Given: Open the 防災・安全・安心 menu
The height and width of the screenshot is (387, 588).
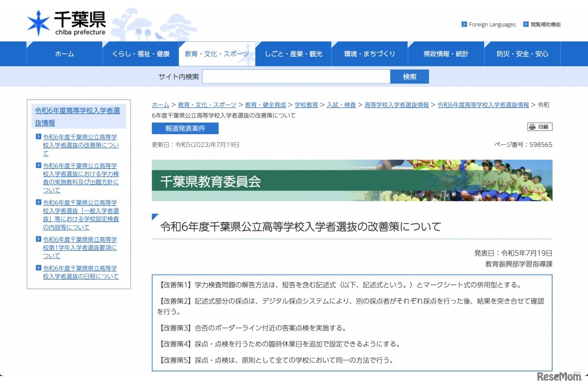Looking at the screenshot, I should pyautogui.click(x=523, y=54).
